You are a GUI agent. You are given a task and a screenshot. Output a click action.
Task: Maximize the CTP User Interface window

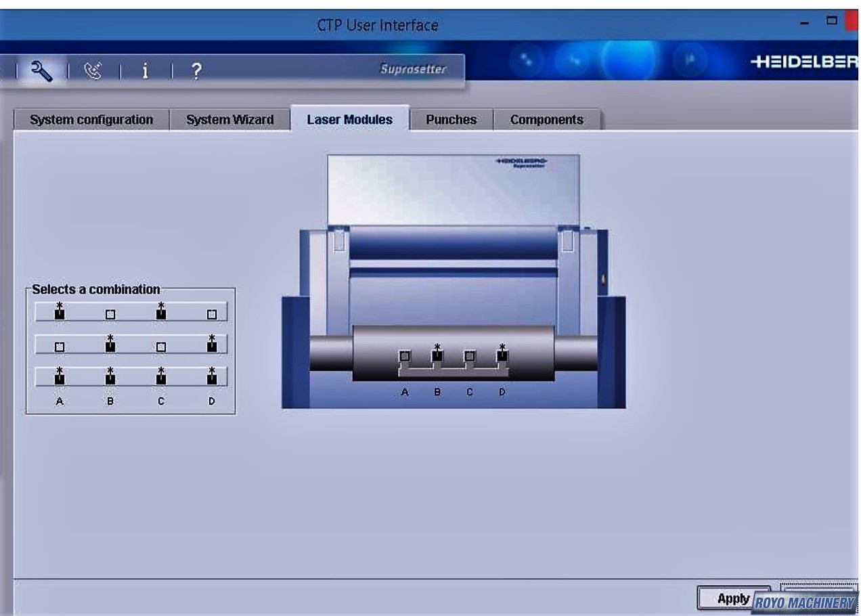(x=831, y=21)
